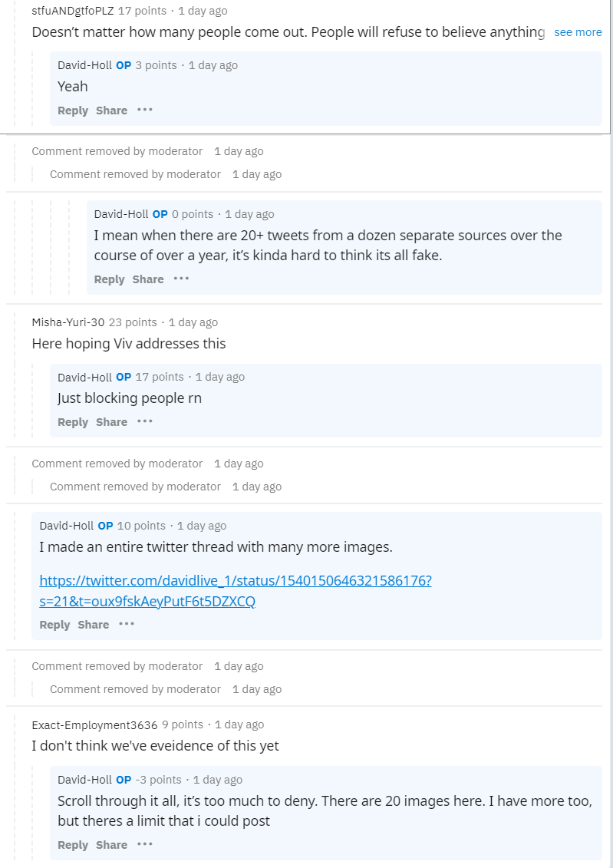Open Misha-Yuri-30's user profile

[x=68, y=322]
